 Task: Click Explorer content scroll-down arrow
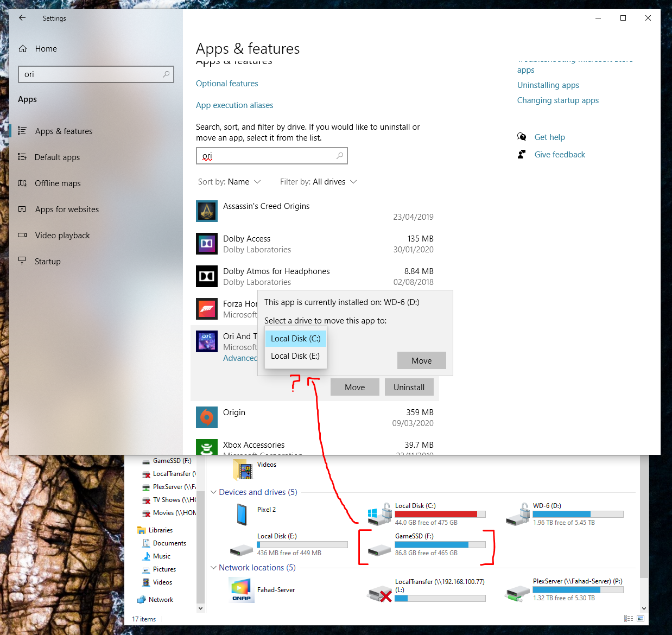[x=644, y=608]
